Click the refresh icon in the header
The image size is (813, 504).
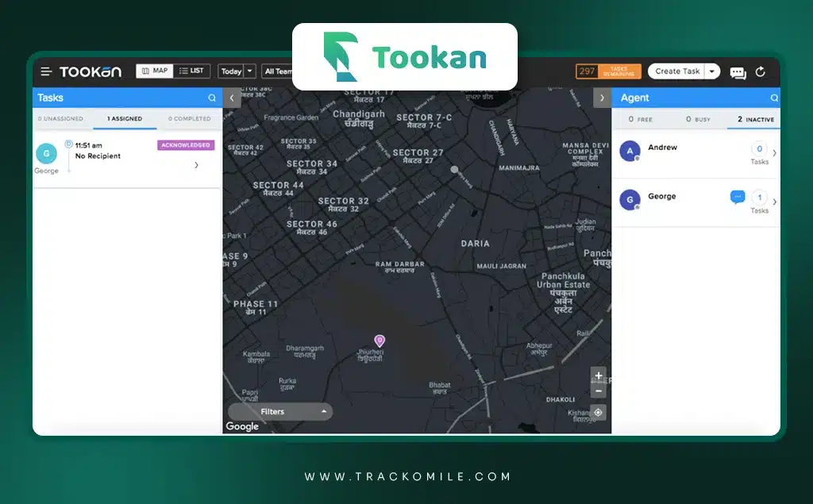coord(760,71)
